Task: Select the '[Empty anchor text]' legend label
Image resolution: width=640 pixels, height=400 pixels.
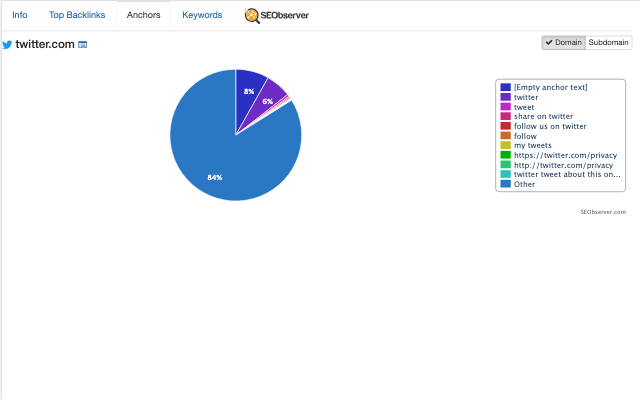Action: point(551,87)
